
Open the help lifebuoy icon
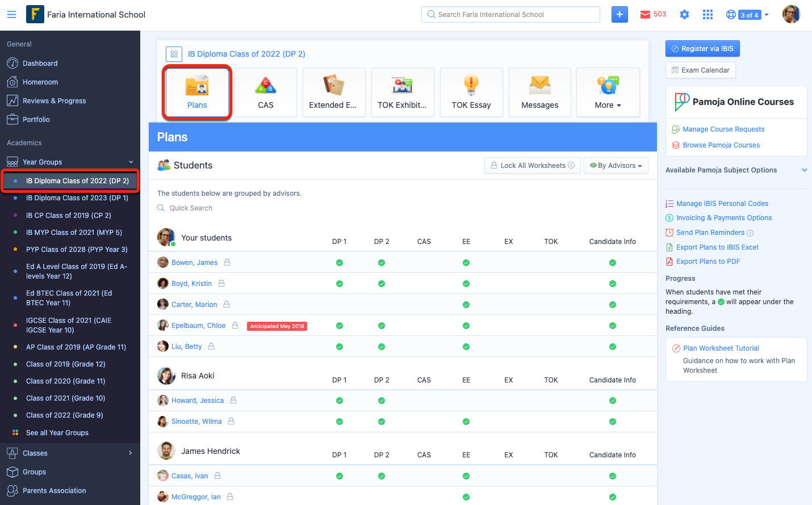pyautogui.click(x=731, y=15)
